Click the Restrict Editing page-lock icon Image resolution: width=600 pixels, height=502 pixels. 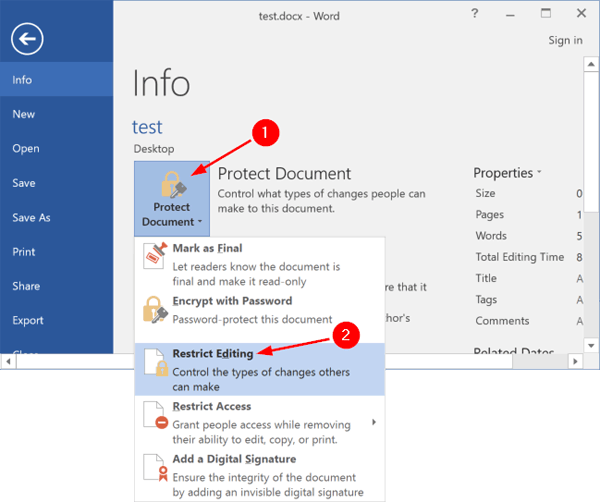click(x=153, y=364)
